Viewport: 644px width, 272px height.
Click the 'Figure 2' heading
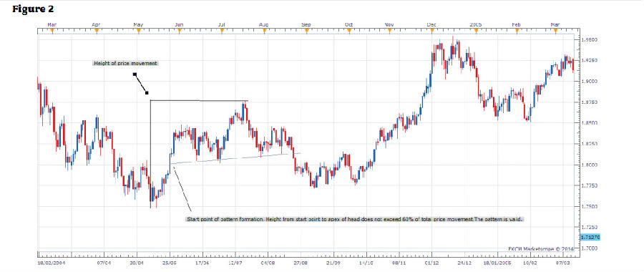(x=33, y=9)
